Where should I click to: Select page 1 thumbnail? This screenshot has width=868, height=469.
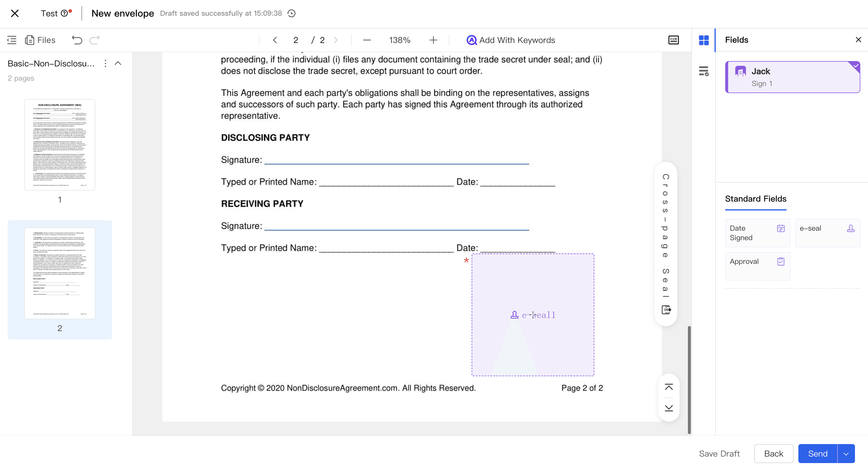[x=60, y=145]
